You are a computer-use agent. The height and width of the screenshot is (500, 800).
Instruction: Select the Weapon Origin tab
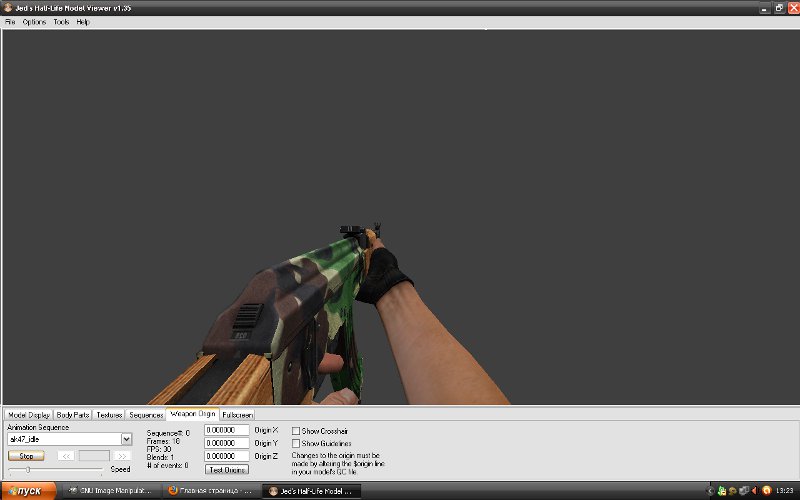[x=193, y=414]
